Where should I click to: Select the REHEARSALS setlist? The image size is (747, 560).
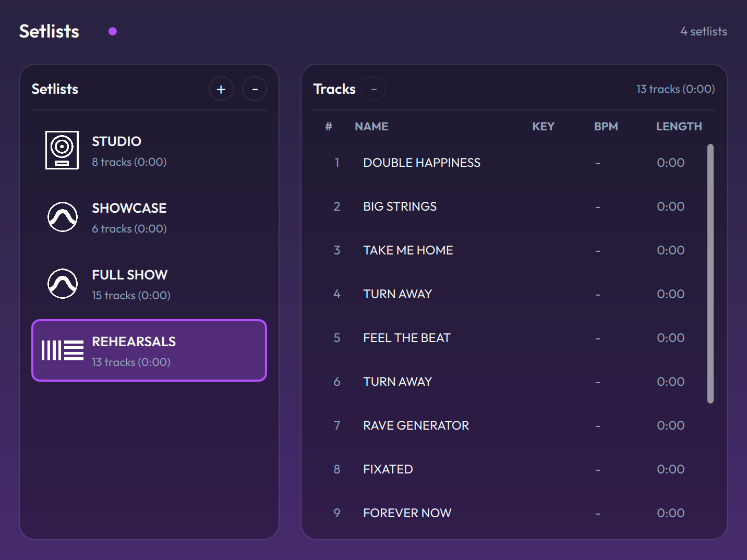point(149,351)
